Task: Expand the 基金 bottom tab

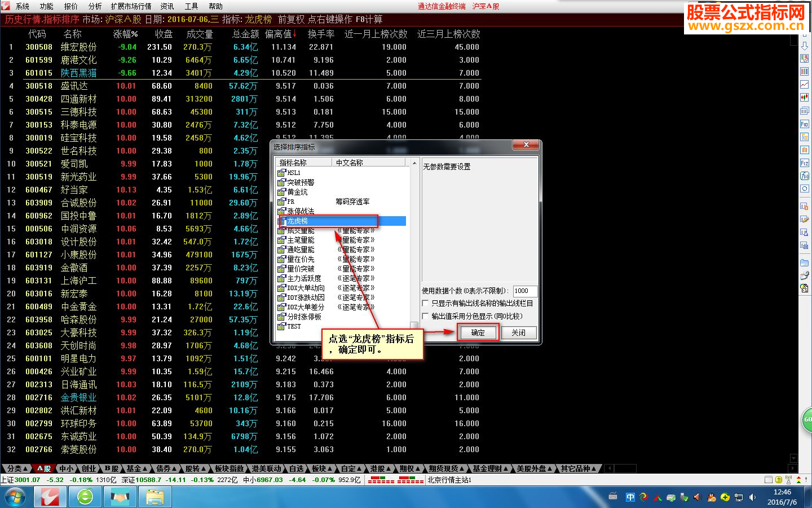Action: pos(137,468)
